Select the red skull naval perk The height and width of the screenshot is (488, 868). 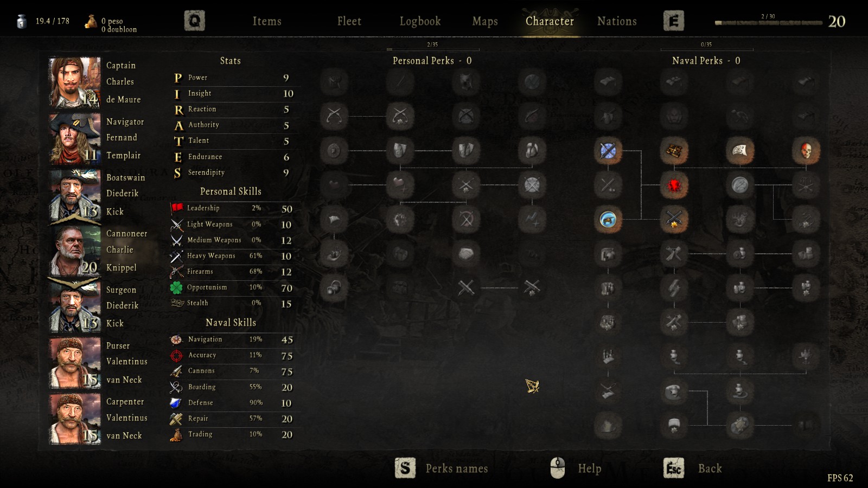(806, 151)
